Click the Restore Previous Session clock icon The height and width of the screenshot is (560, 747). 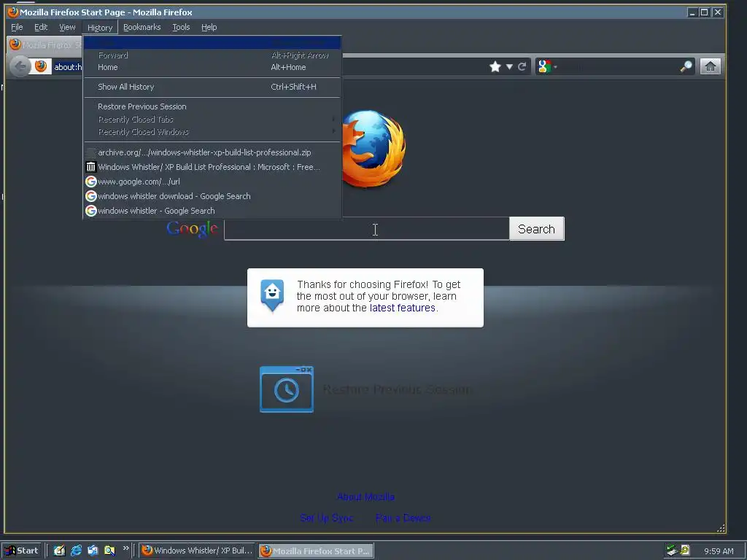(286, 389)
